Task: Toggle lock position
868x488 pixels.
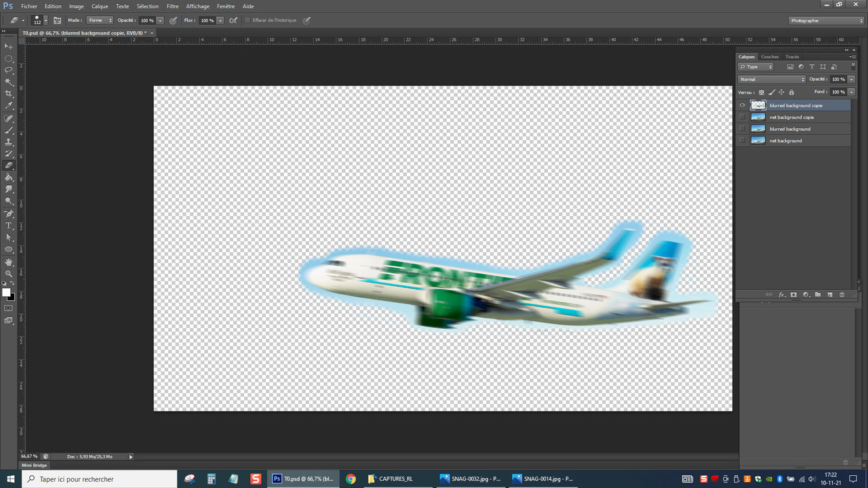Action: coord(781,92)
